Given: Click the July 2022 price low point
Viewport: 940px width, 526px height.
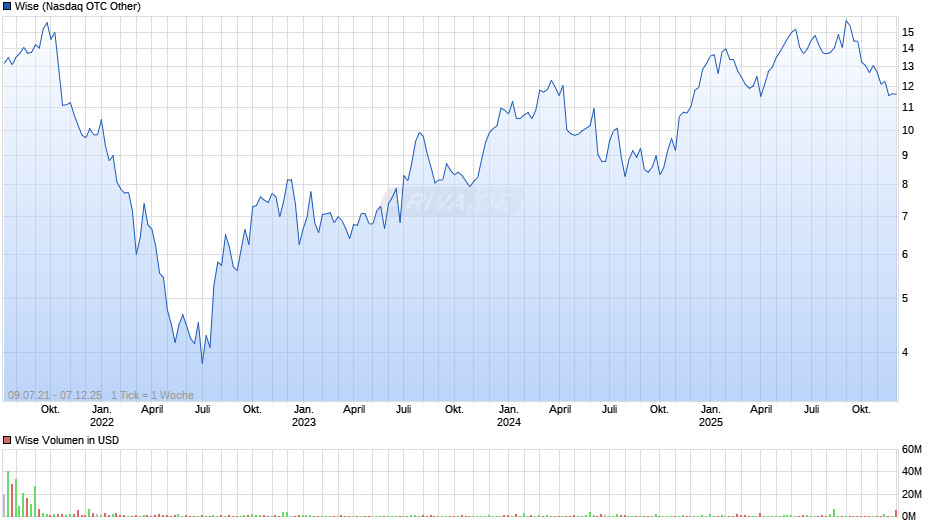Looking at the screenshot, I should [202, 362].
